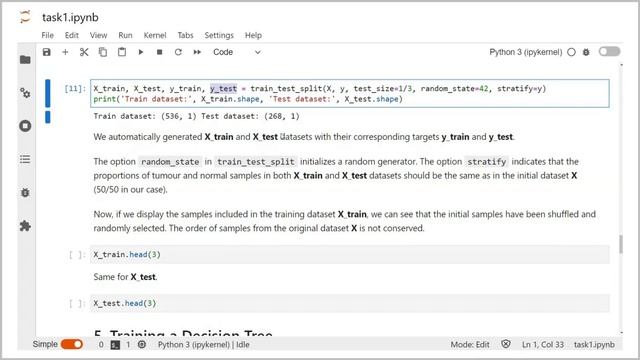Insert a new cell with the plus icon

65,52
